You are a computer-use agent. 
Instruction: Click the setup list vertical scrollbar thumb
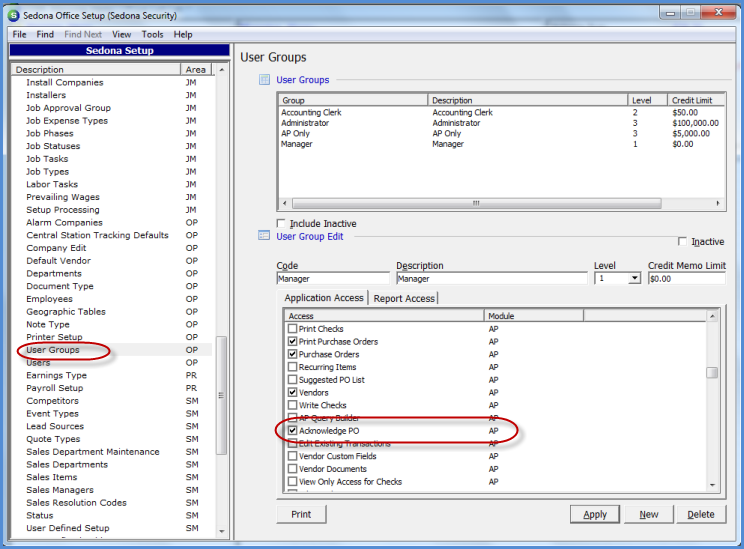(x=221, y=395)
